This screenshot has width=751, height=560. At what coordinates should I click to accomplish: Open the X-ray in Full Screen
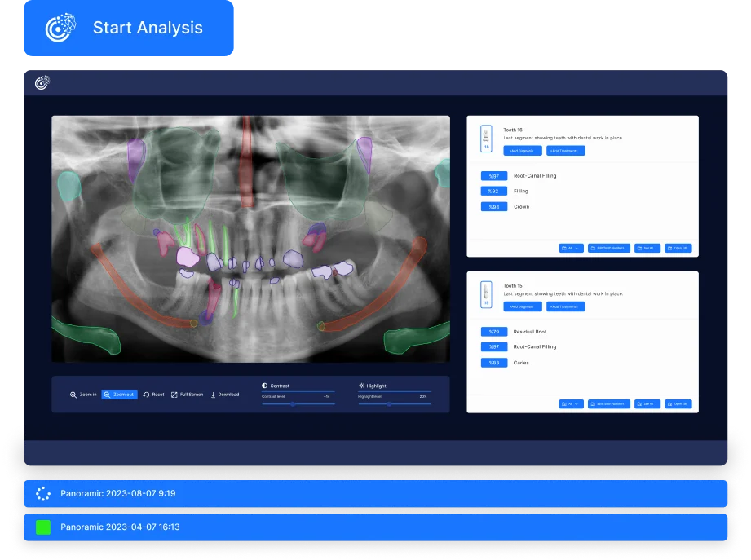[x=188, y=395]
